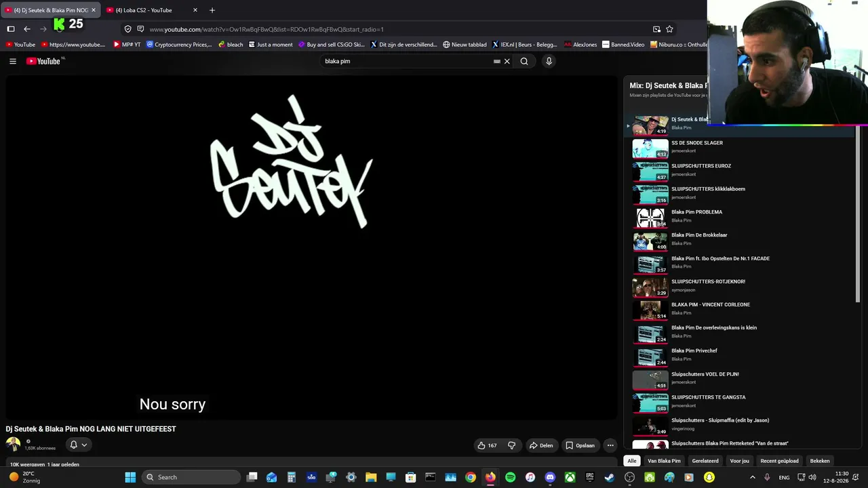This screenshot has height=488, width=868.
Task: Save the video with Opslaan
Action: [x=580, y=445]
